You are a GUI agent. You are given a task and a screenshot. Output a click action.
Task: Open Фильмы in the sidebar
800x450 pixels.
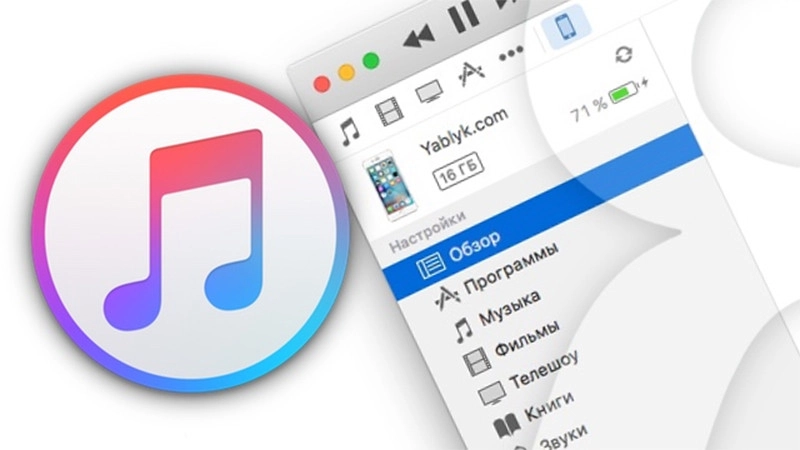point(528,338)
